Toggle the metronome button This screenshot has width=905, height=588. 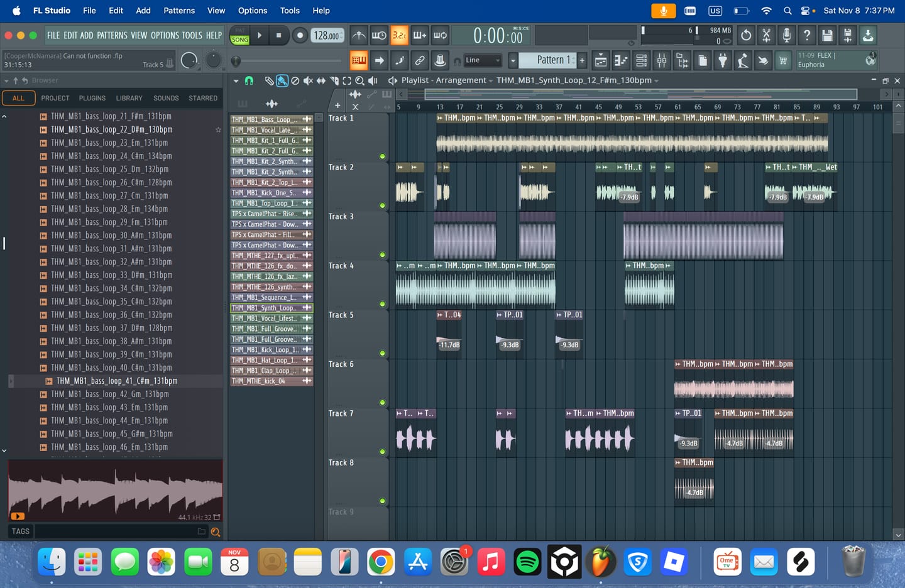359,35
